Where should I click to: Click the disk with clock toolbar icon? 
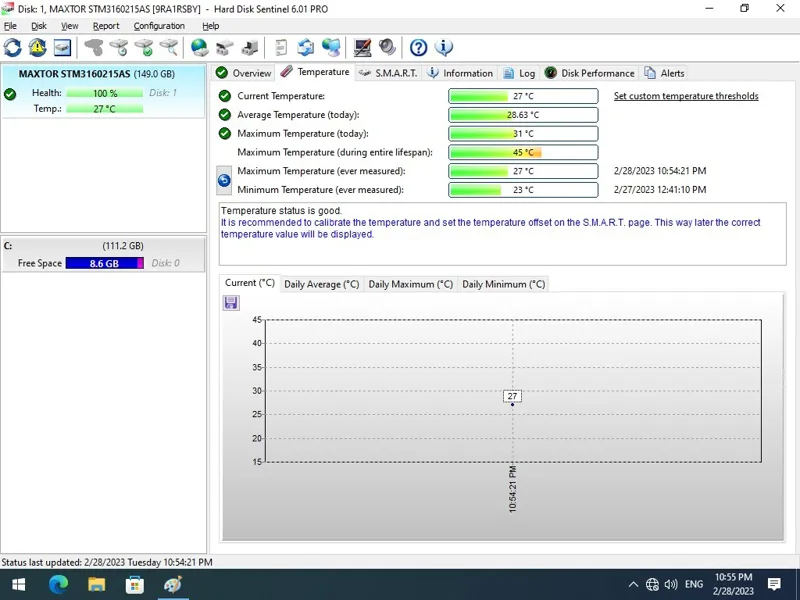click(119, 47)
